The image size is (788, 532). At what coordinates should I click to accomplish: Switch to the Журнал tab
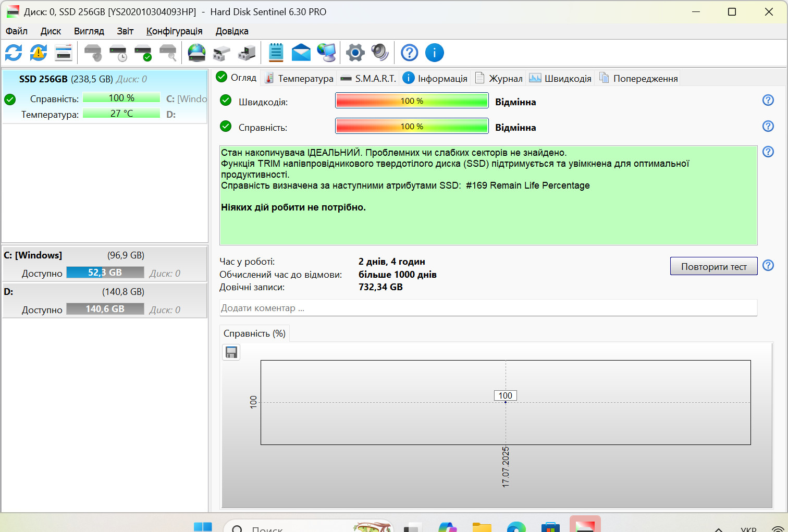(499, 79)
